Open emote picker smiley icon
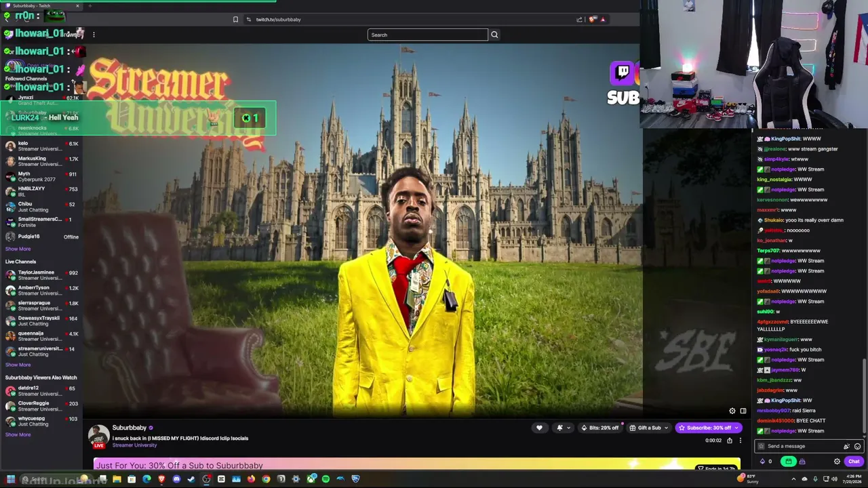Screen dimensions: 868x488 pos(857,446)
